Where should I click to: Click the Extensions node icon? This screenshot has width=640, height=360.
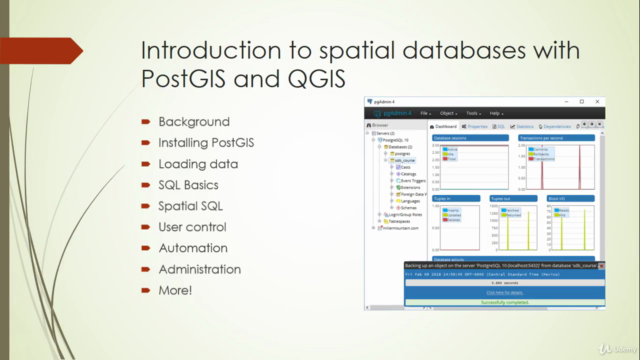(x=398, y=187)
